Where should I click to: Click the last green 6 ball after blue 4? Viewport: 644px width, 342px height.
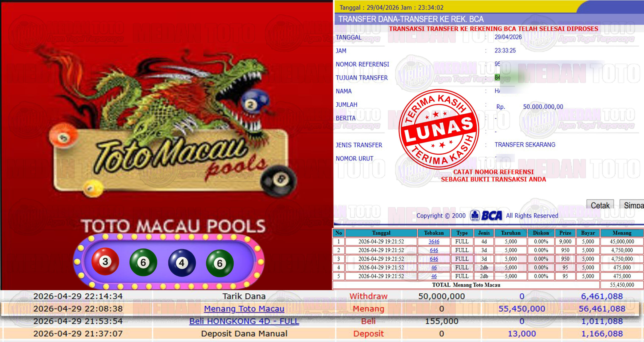click(x=220, y=263)
